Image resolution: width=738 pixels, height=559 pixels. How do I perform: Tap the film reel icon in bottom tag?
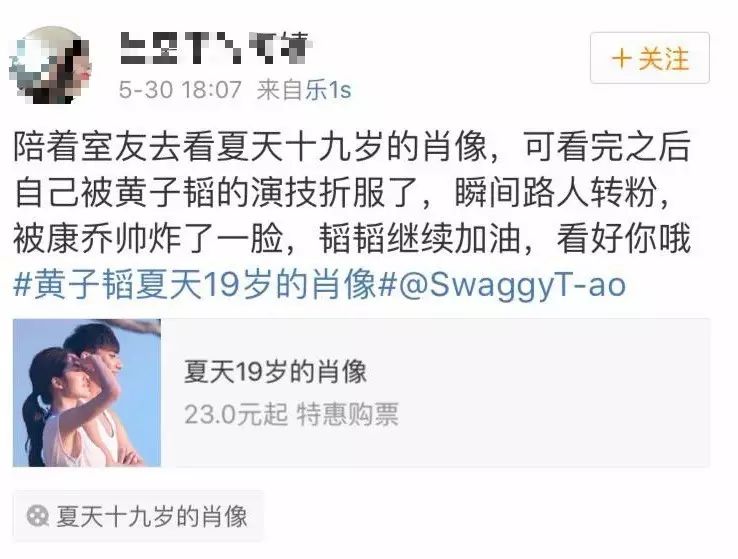[37, 516]
